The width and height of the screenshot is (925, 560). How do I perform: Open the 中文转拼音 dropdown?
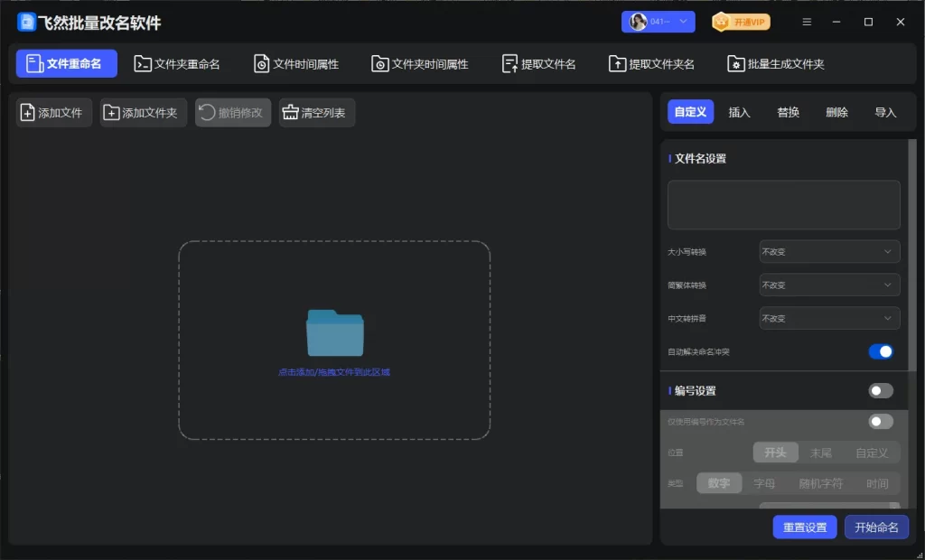[829, 319]
